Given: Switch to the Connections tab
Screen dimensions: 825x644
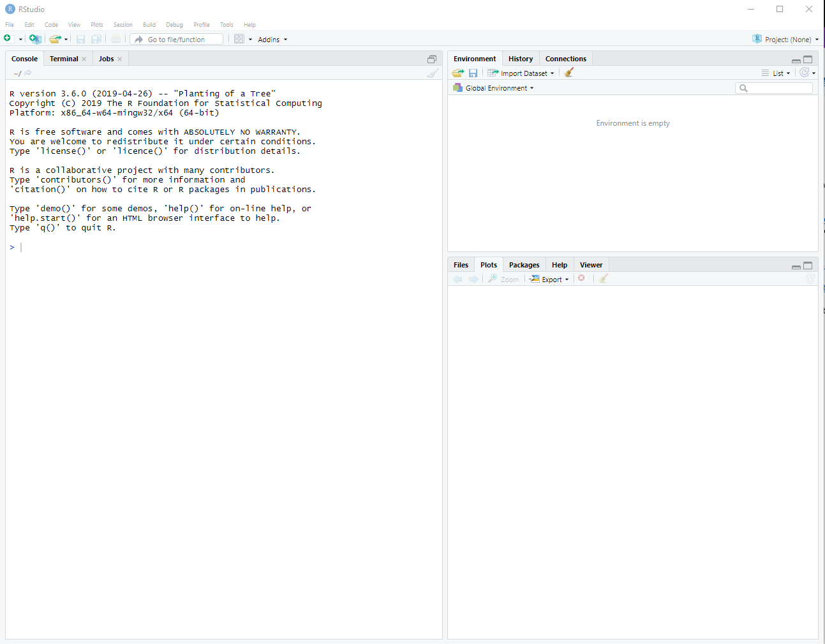Looking at the screenshot, I should coord(565,59).
